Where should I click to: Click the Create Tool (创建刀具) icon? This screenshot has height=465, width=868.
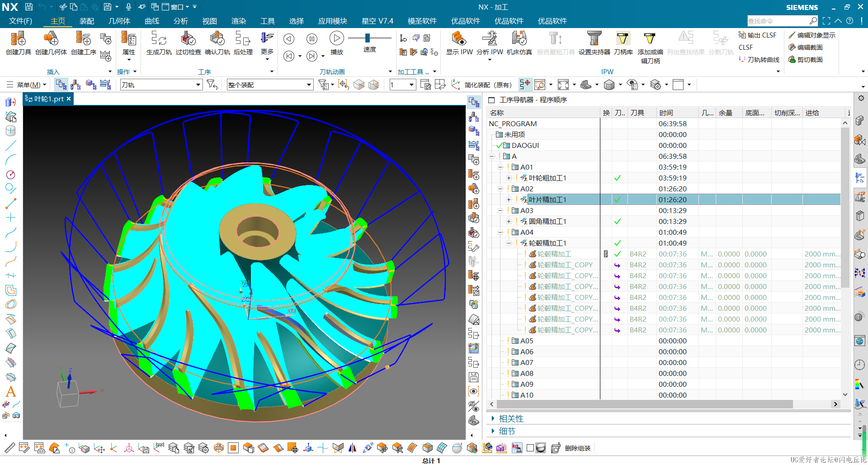18,43
